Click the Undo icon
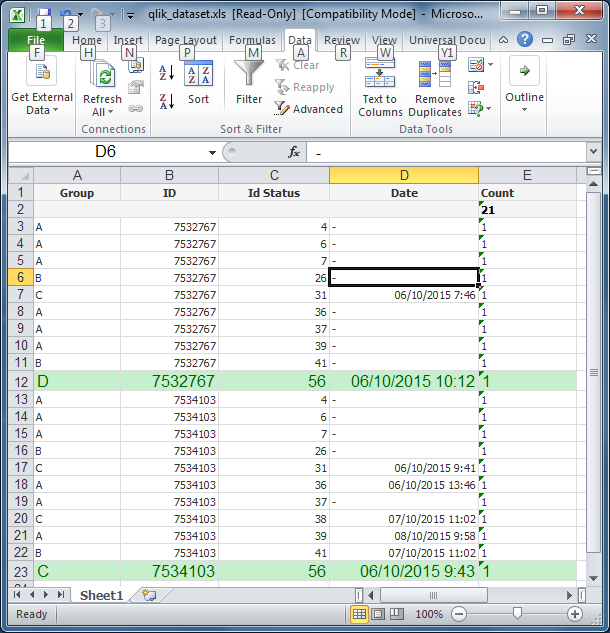Viewport: 610px width, 633px height. (x=65, y=14)
